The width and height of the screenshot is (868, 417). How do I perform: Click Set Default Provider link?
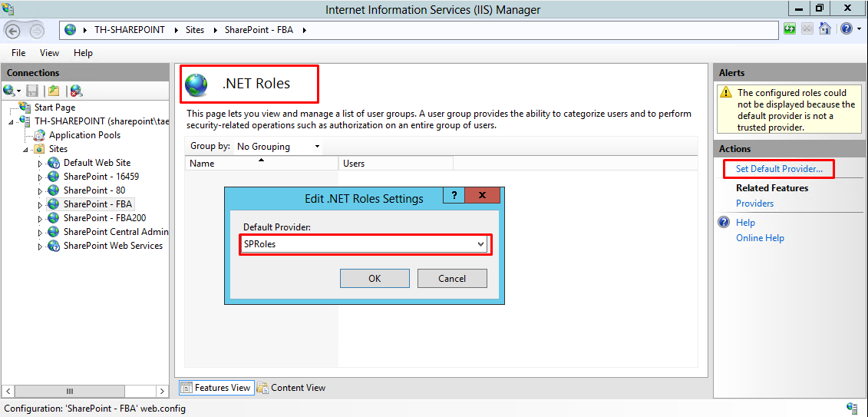click(x=779, y=169)
